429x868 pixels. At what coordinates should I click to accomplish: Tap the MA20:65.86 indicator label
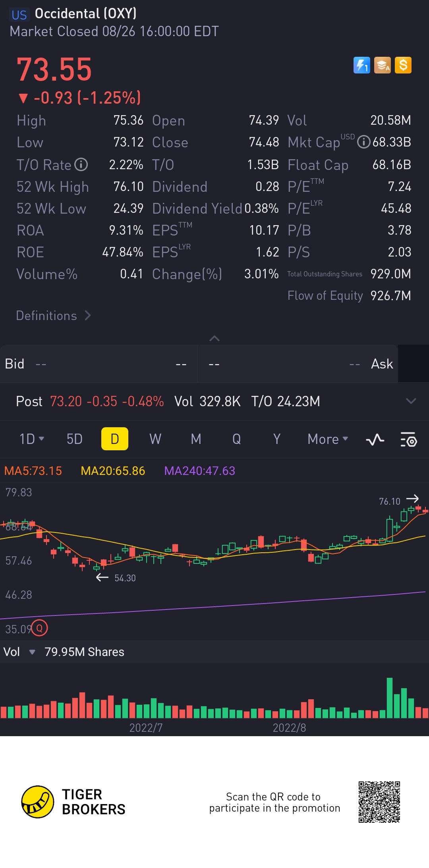113,471
